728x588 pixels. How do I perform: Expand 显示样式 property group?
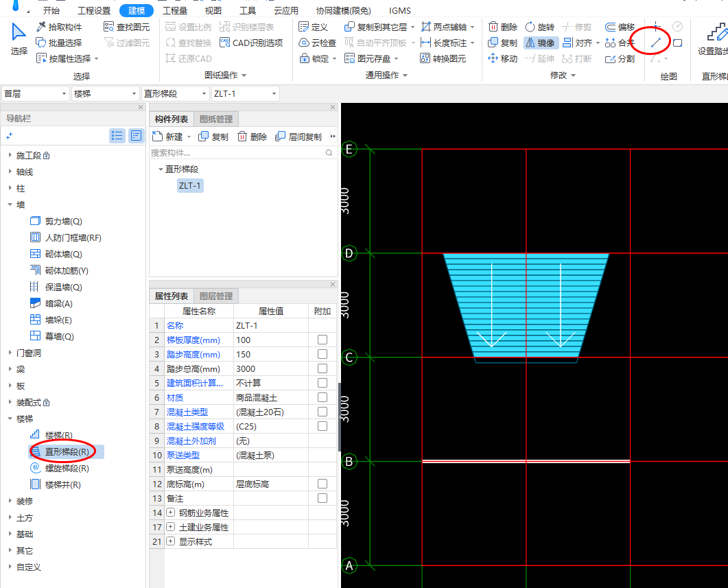(170, 541)
